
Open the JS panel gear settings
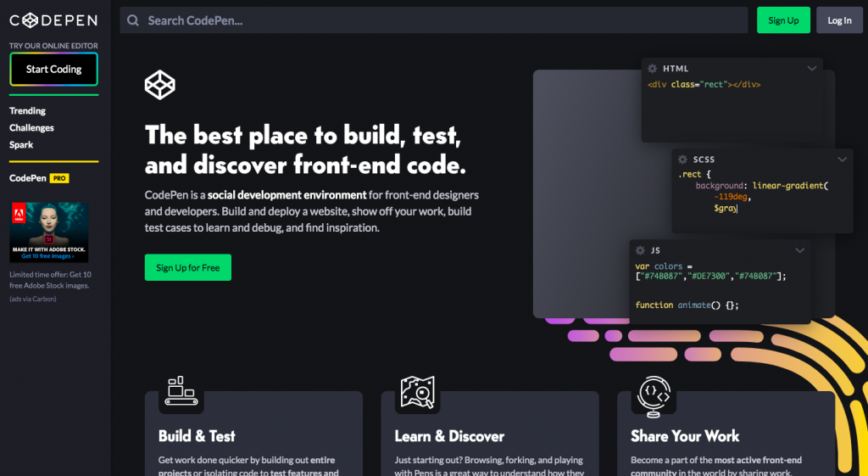click(640, 250)
